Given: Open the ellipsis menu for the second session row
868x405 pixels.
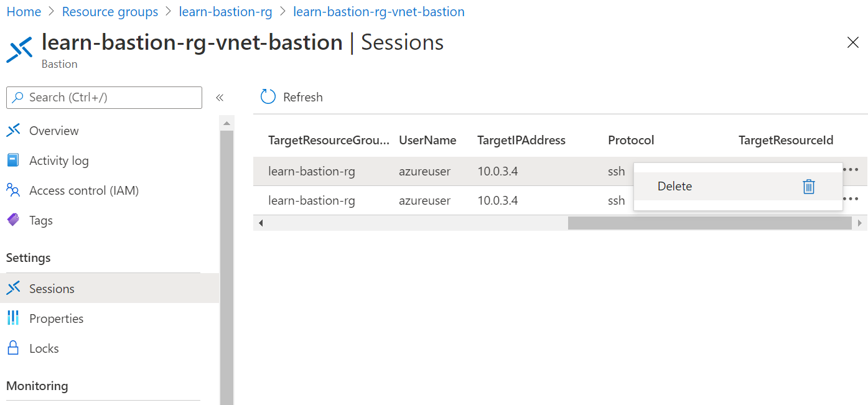Looking at the screenshot, I should point(851,199).
